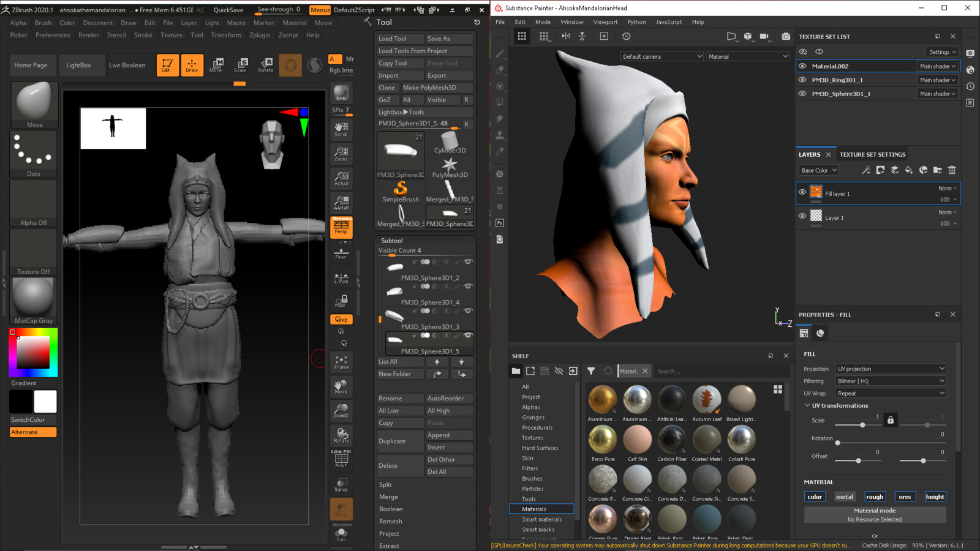Click the ZBrush color picker square
980x551 pixels.
point(33,352)
